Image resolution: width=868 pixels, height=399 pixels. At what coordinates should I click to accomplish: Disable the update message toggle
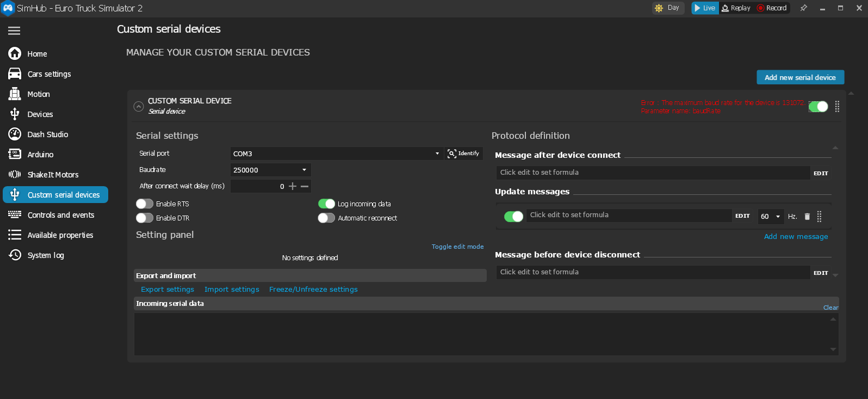513,217
